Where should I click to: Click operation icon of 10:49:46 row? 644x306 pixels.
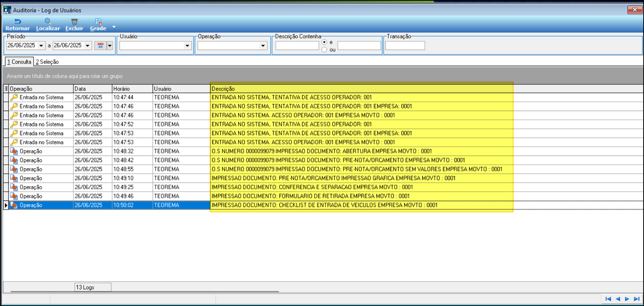(14, 196)
